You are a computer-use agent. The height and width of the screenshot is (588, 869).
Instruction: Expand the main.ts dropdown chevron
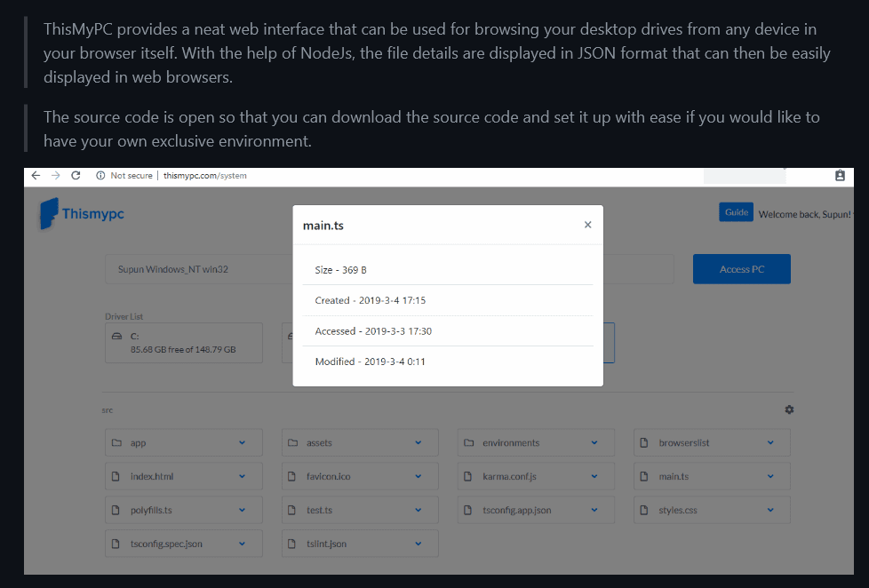(x=770, y=477)
